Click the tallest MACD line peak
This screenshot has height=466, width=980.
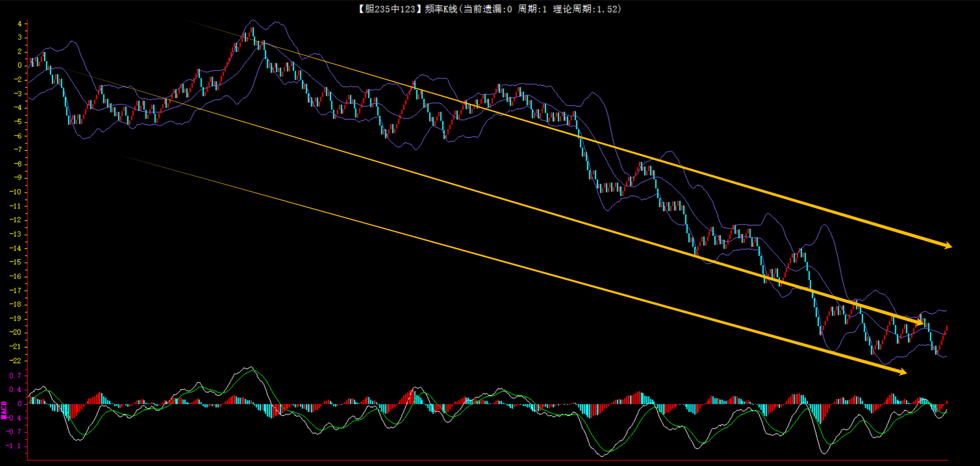coord(250,368)
